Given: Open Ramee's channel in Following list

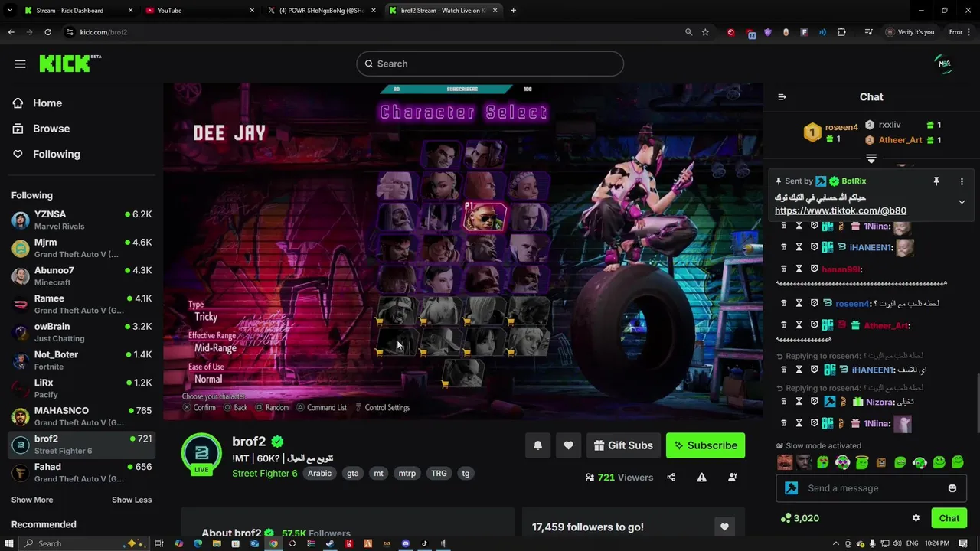Looking at the screenshot, I should coord(81,304).
